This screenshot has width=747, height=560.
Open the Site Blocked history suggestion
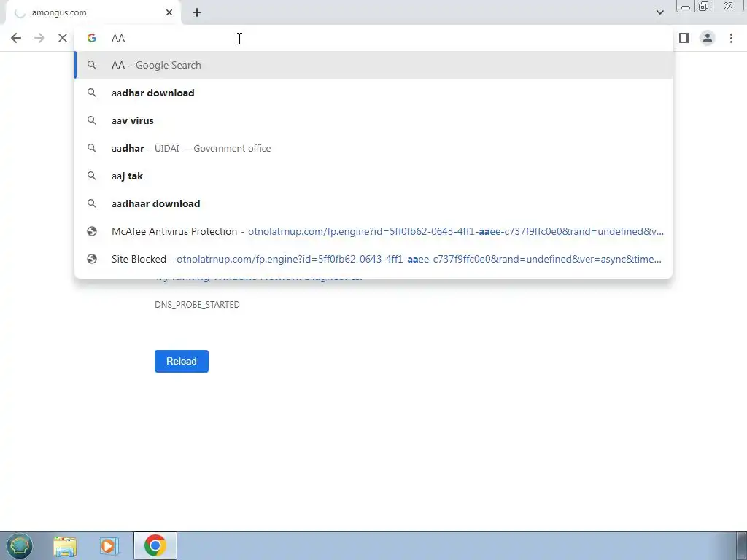pyautogui.click(x=373, y=259)
